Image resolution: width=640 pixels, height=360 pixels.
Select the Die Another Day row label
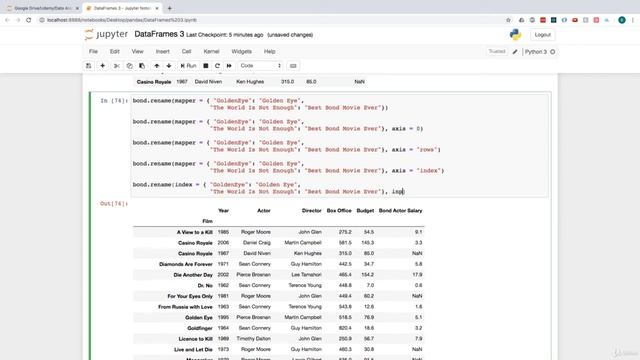tap(193, 275)
